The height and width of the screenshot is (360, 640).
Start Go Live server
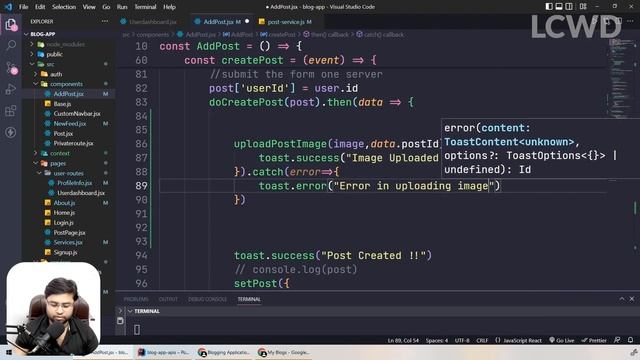point(562,340)
